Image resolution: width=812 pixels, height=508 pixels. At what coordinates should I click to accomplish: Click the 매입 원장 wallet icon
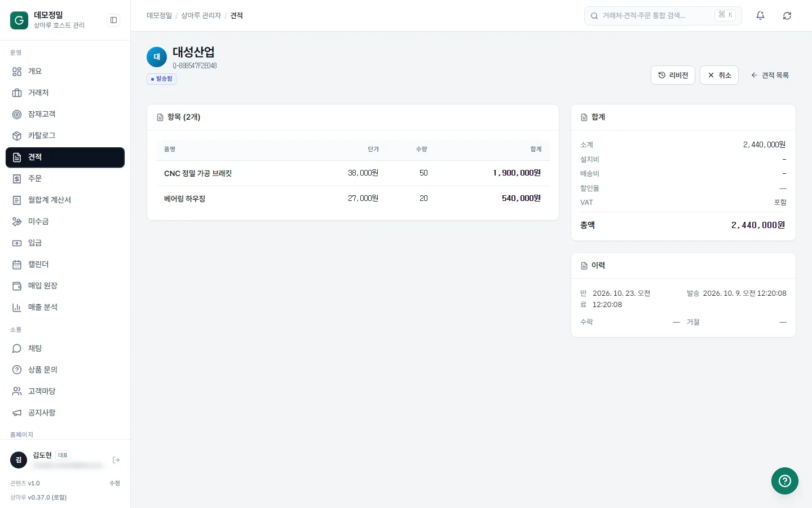[17, 286]
